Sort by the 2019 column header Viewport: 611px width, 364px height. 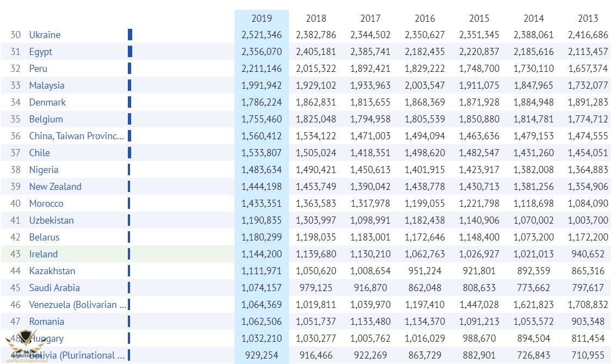(x=262, y=18)
